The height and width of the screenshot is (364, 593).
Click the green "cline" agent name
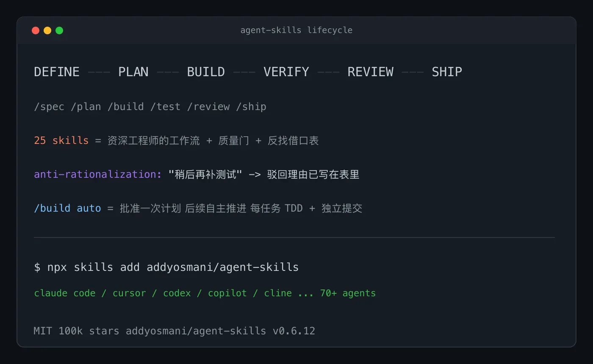point(278,293)
